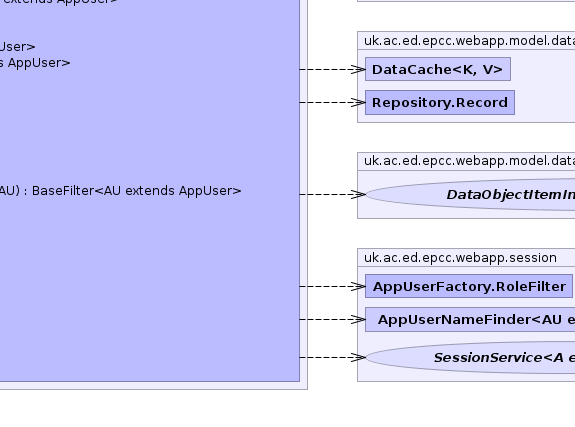Select the AppUserFactory.RoleFilter class box

pos(469,286)
